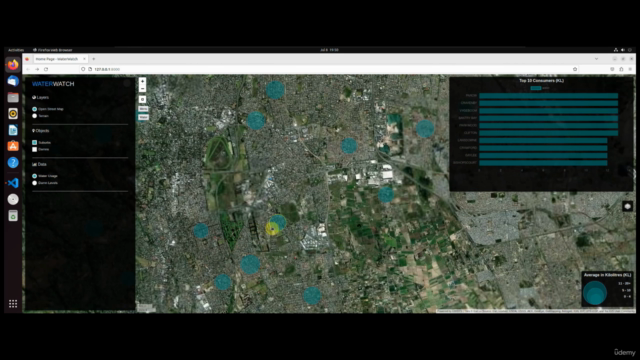
Task: Launch Thunderbird mail from the dock
Action: click(13, 81)
